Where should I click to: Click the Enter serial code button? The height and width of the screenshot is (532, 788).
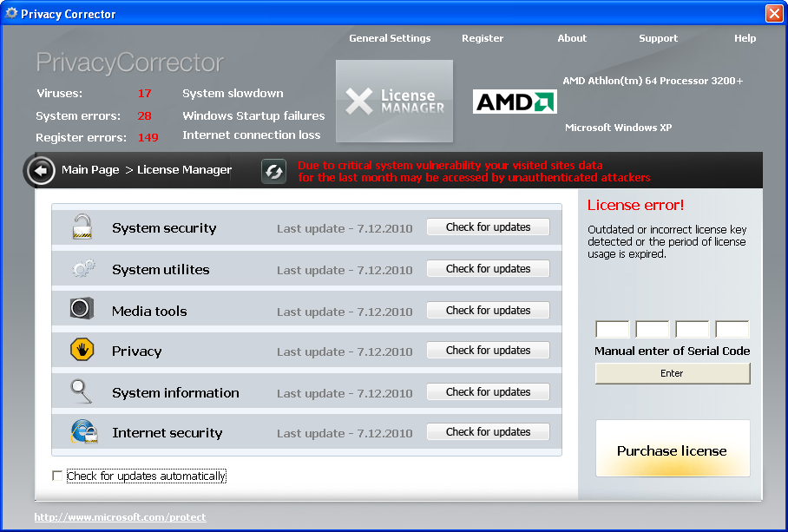click(673, 373)
